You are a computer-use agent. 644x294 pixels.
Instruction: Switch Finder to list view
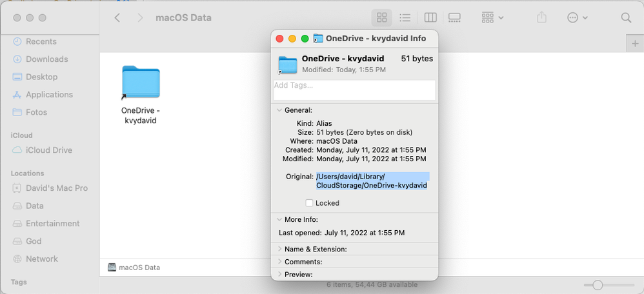click(x=405, y=17)
